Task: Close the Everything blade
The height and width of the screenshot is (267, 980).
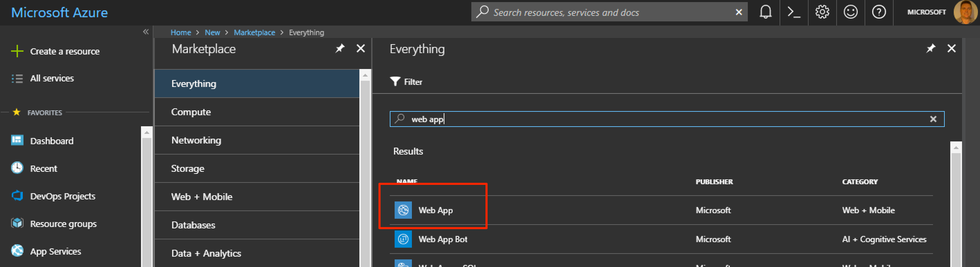Action: click(951, 48)
